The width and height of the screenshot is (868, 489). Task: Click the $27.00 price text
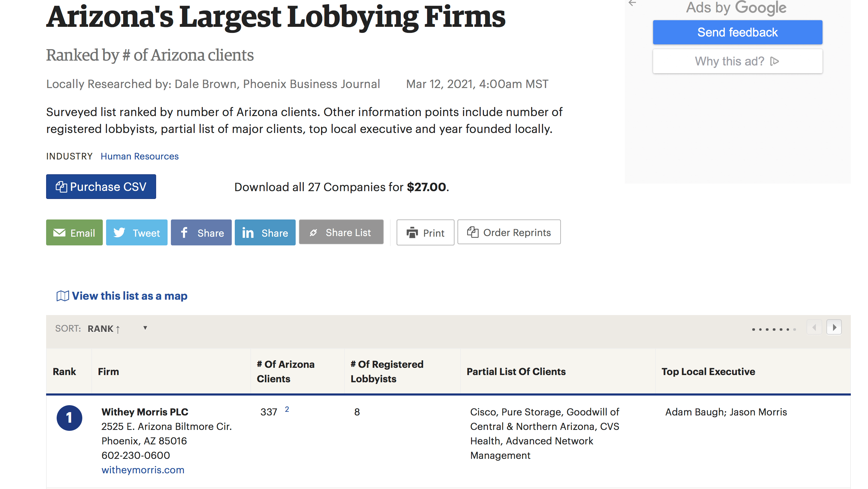click(x=426, y=187)
